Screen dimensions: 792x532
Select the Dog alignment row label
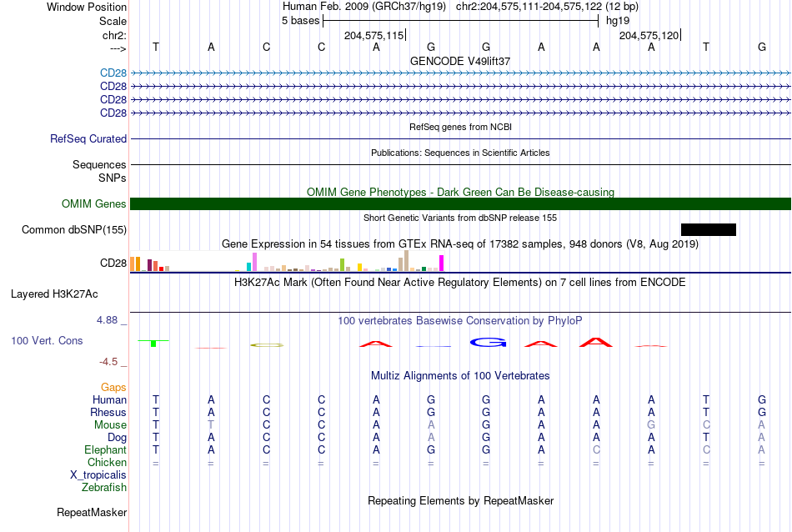point(118,438)
